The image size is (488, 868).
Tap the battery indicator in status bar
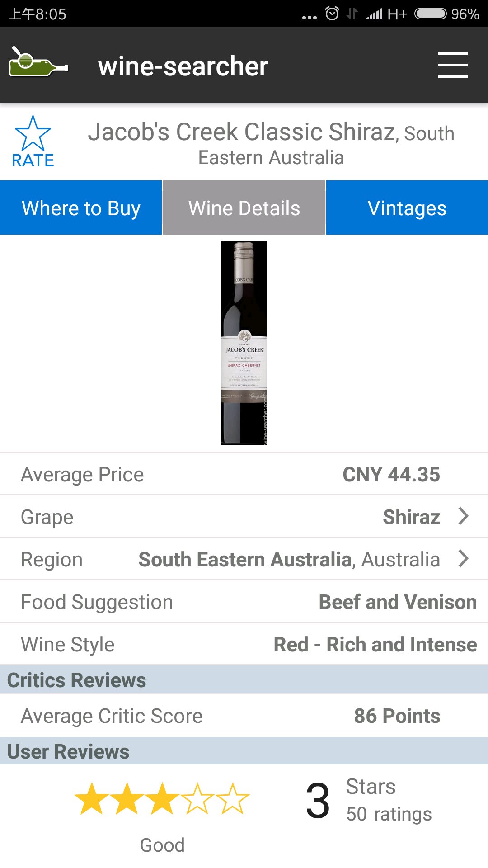(x=430, y=14)
